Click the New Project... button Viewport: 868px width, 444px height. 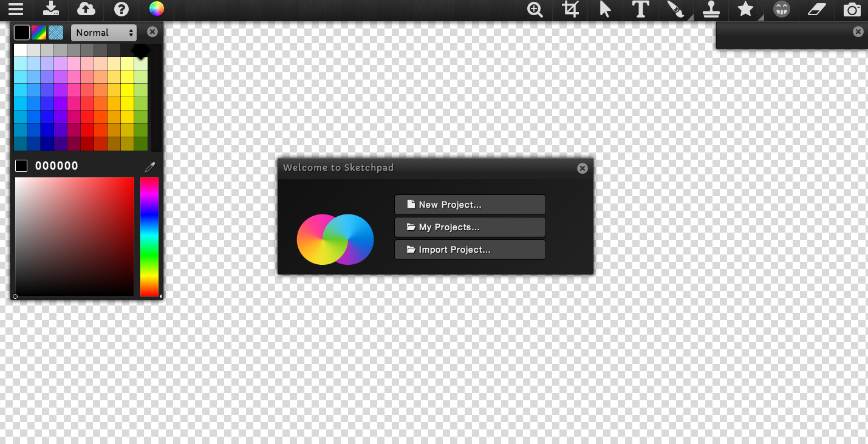470,205
